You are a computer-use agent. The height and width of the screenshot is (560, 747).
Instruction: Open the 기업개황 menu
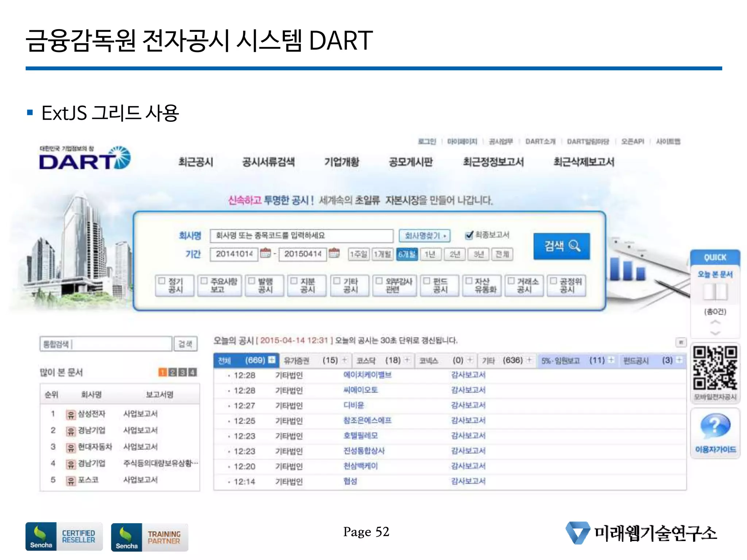[342, 162]
